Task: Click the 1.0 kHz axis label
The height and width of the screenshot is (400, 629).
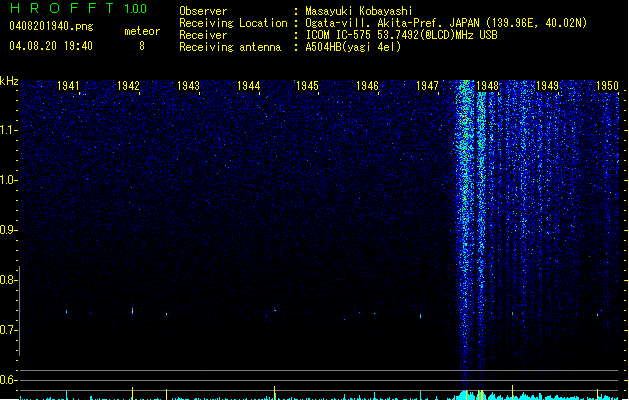Action: pyautogui.click(x=8, y=180)
